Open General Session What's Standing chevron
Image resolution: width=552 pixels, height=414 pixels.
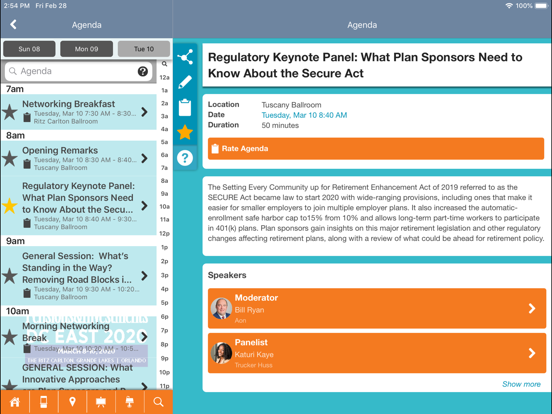click(144, 276)
